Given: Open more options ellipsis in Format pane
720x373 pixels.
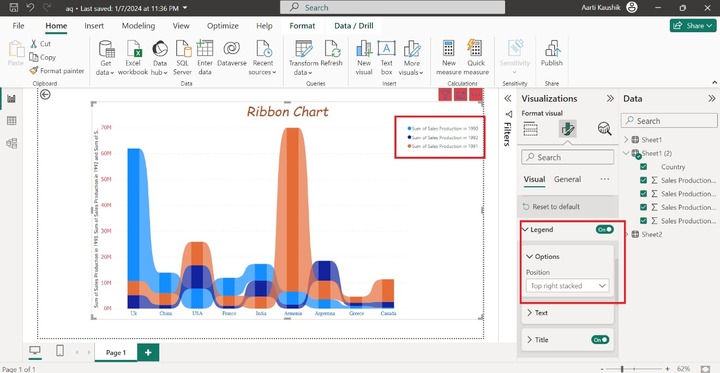Looking at the screenshot, I should pos(605,179).
